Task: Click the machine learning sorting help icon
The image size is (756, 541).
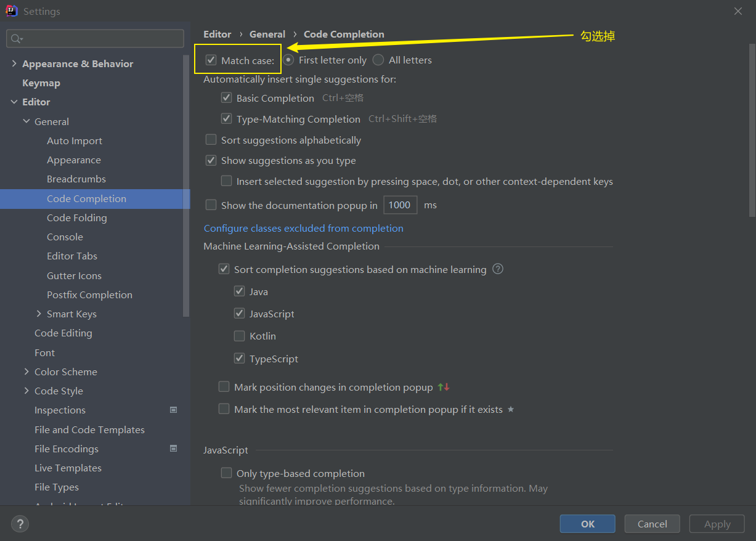Action: tap(498, 269)
